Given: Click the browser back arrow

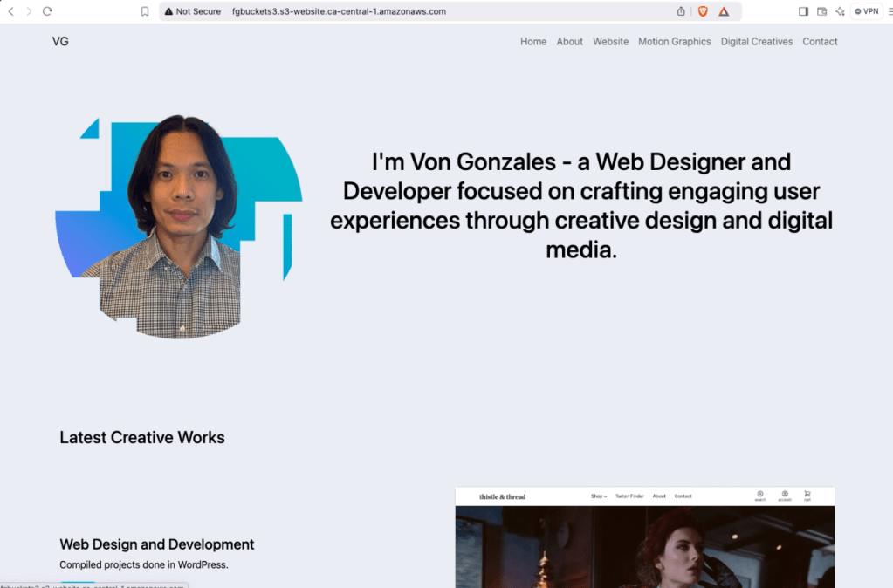Looking at the screenshot, I should [10, 11].
